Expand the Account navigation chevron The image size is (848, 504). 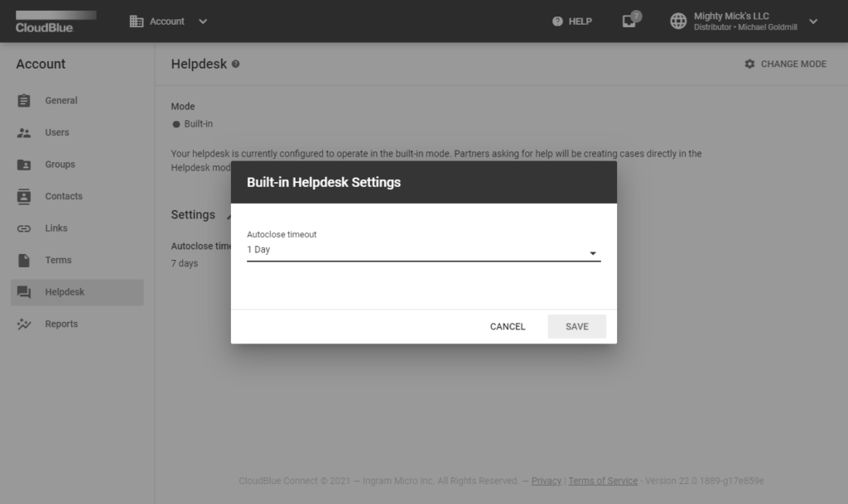(x=202, y=22)
